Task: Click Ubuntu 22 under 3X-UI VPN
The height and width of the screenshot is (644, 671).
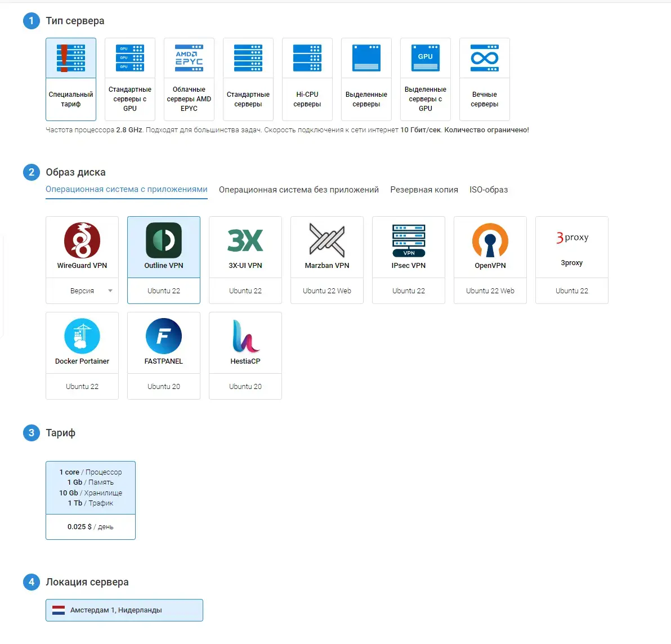Action: 245,291
